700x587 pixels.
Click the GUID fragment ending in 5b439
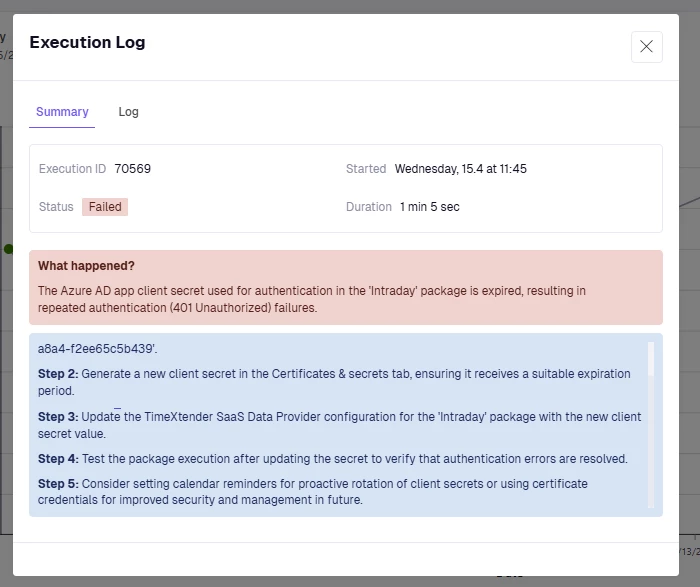pyautogui.click(x=98, y=349)
